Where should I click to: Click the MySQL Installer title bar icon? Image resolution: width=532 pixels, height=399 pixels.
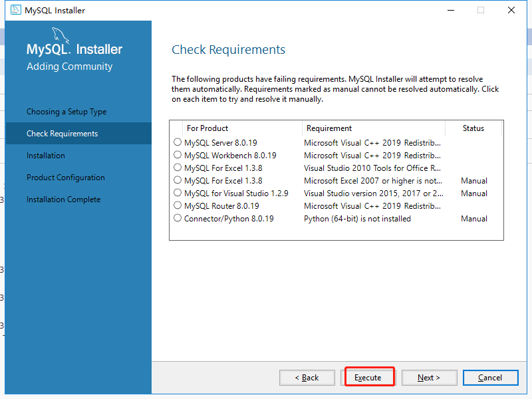click(15, 10)
